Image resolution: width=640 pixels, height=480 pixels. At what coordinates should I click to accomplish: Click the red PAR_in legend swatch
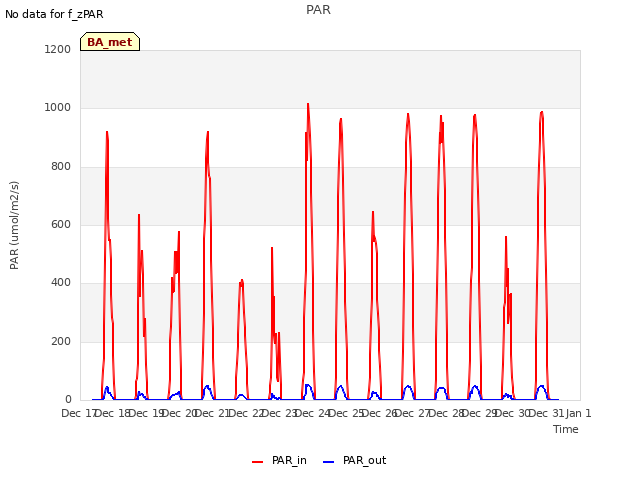click(258, 462)
